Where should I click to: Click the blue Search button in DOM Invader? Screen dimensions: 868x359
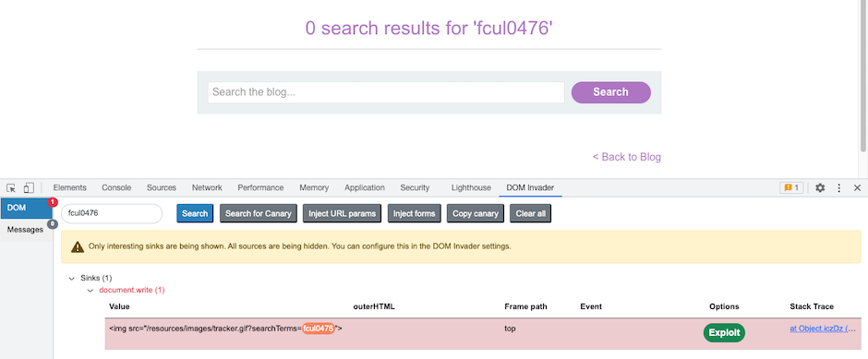point(195,213)
